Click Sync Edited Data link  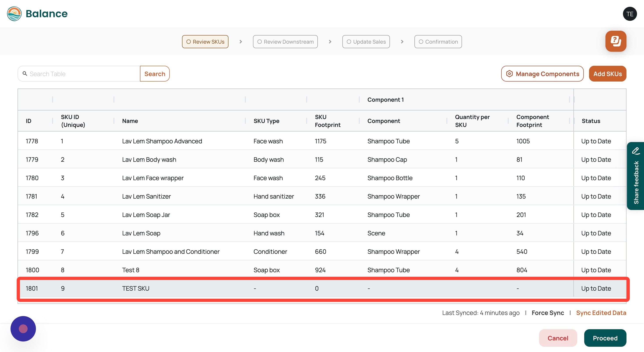click(601, 313)
